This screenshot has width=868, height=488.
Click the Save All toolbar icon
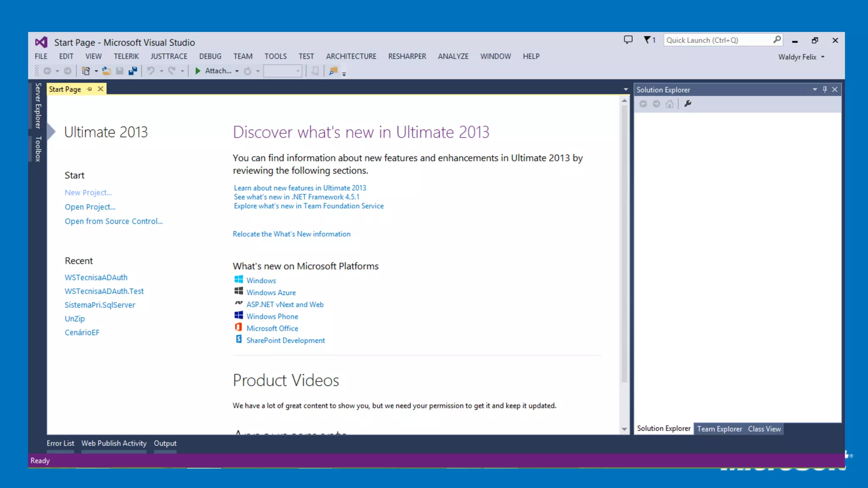click(133, 71)
